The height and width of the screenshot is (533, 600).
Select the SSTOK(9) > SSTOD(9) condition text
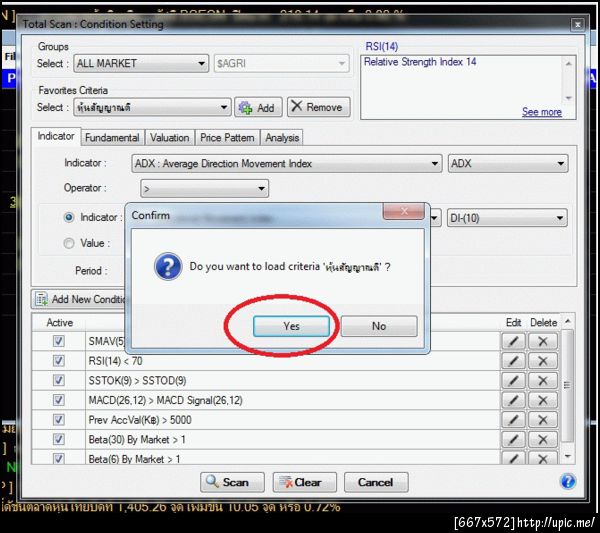pos(137,380)
